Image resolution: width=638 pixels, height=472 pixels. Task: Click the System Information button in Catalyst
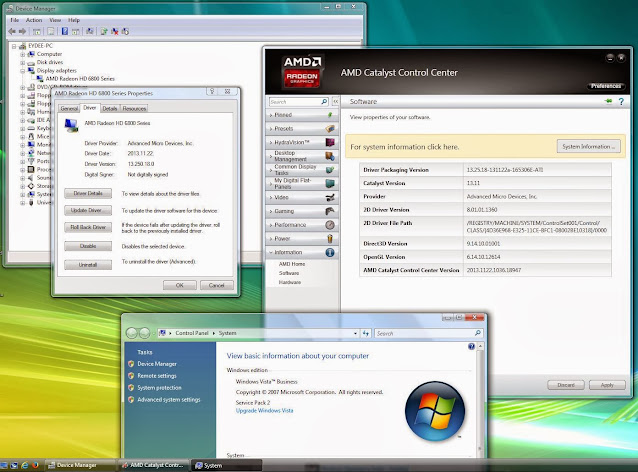(x=588, y=146)
